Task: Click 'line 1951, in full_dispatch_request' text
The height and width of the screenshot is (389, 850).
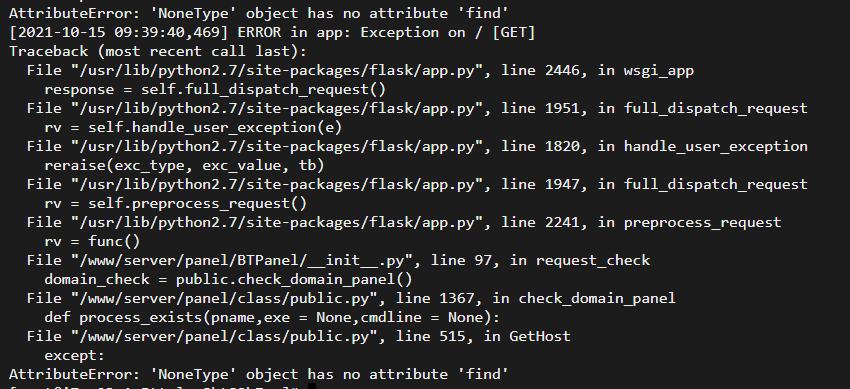Action: pyautogui.click(x=654, y=108)
